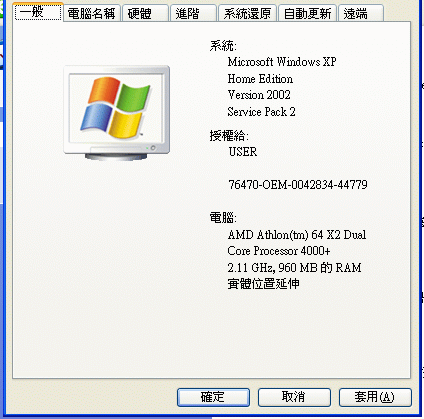Image resolution: width=424 pixels, height=419 pixels.
Task: Go to the 系統還原 tab
Action: tap(247, 14)
